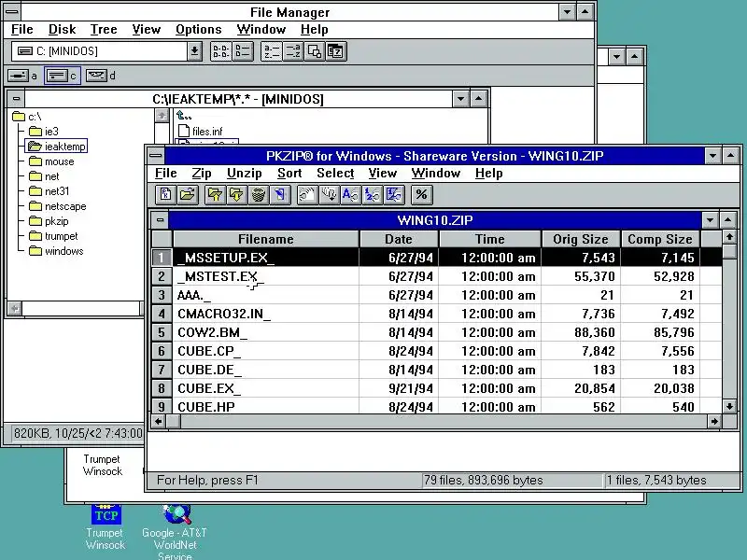Open the PKZIP window control menu box
The width and height of the screenshot is (747, 560).
[x=155, y=156]
